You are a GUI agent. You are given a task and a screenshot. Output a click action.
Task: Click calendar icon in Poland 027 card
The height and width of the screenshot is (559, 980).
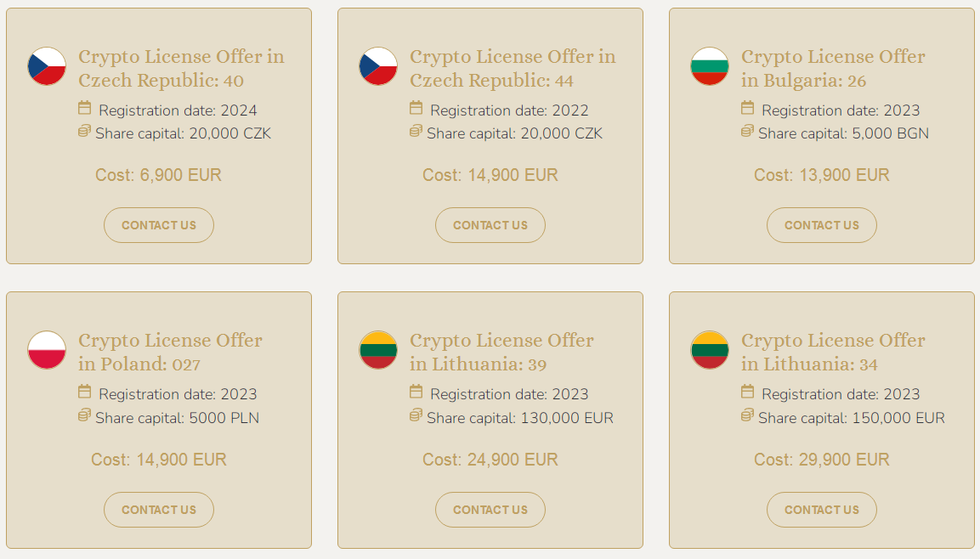[84, 392]
